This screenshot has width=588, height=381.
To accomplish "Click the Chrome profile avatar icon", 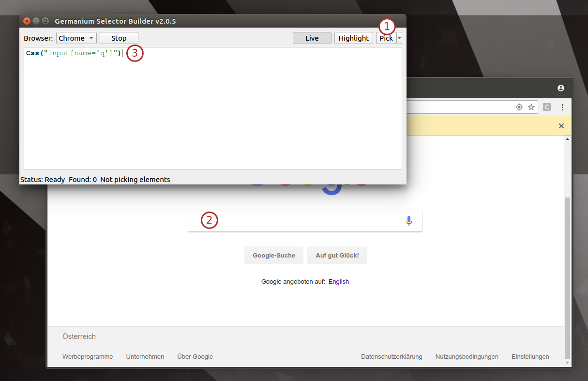I will click(x=561, y=88).
